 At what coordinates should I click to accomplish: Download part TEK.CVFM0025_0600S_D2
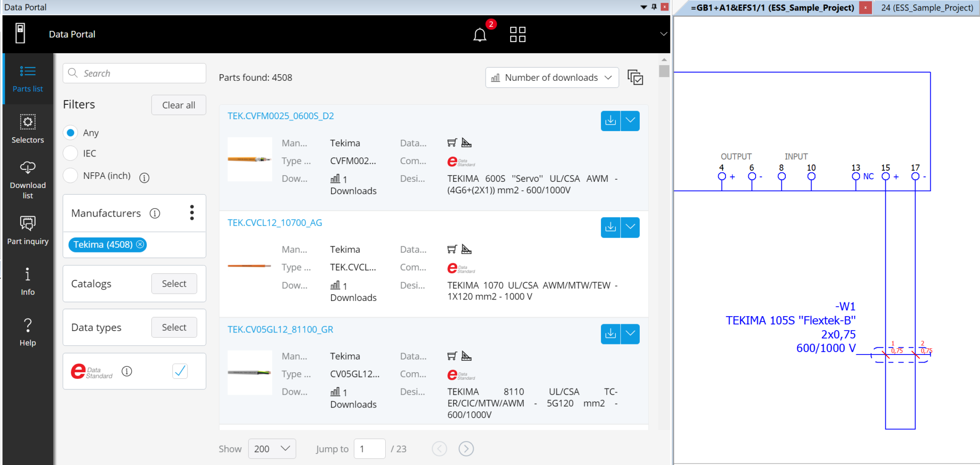coord(611,121)
